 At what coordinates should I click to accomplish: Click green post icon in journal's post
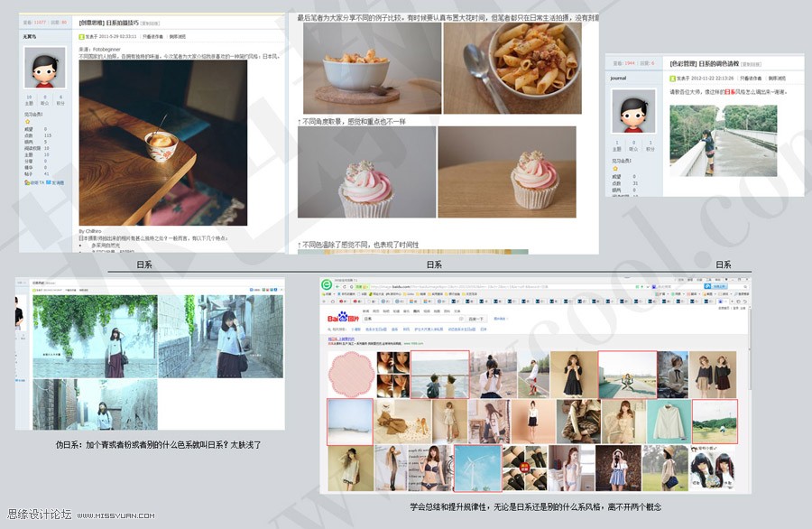[x=673, y=79]
